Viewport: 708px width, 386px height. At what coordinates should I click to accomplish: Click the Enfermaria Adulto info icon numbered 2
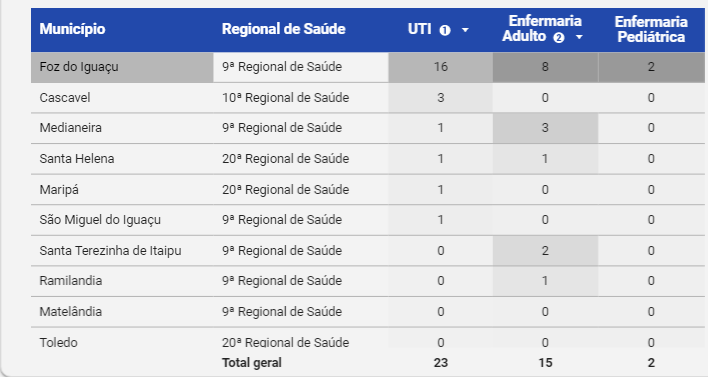point(559,37)
